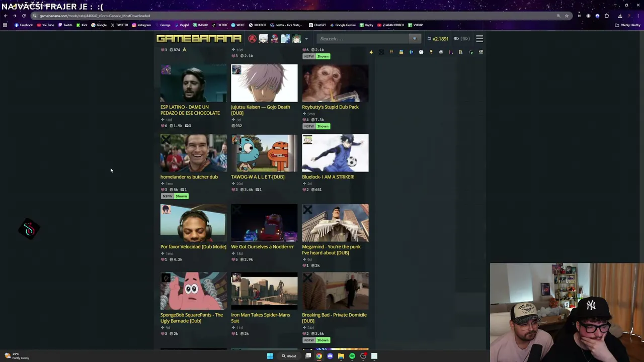Open the browser extensions puzzle icon
The image size is (644, 362).
coord(607,16)
